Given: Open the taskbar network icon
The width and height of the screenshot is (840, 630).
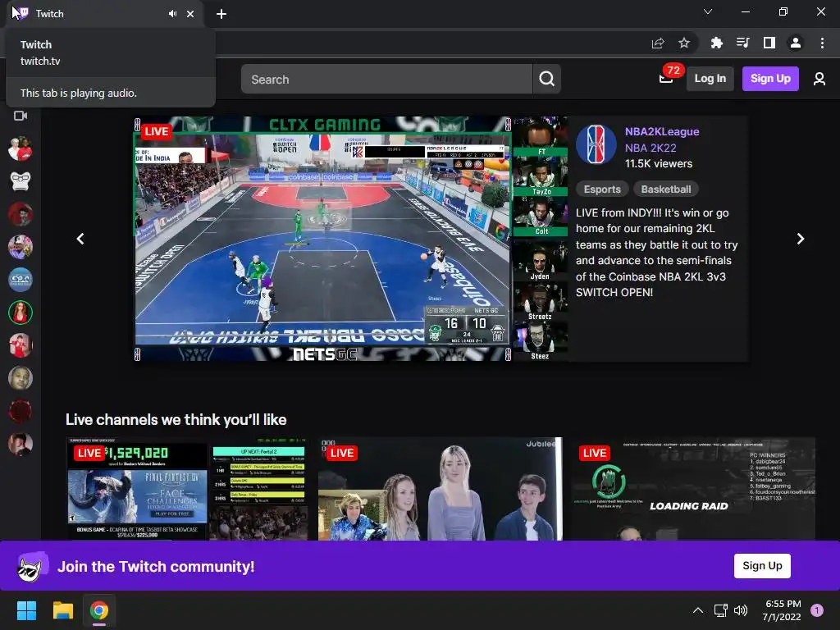Looking at the screenshot, I should click(x=720, y=610).
